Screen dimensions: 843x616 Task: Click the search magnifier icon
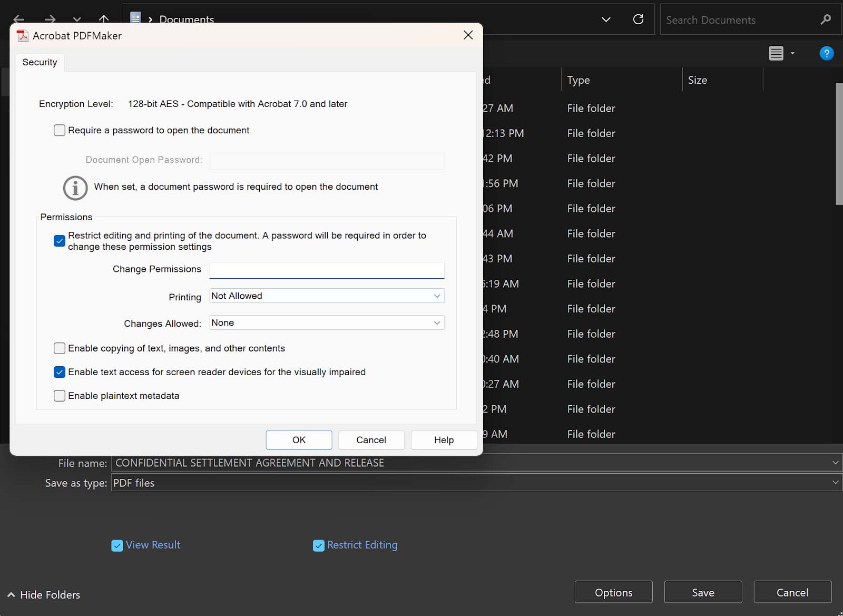pyautogui.click(x=826, y=19)
